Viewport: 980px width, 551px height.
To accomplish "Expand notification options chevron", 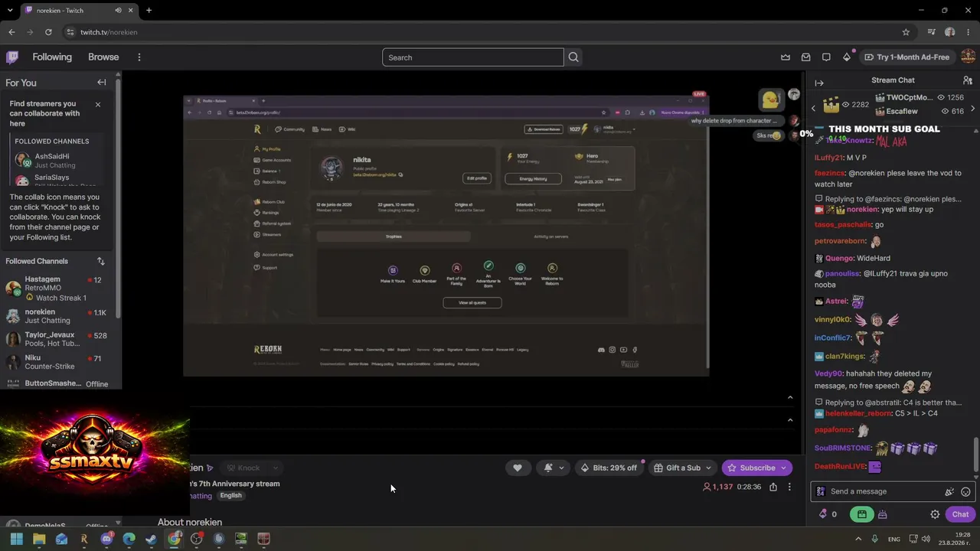I will pos(562,468).
